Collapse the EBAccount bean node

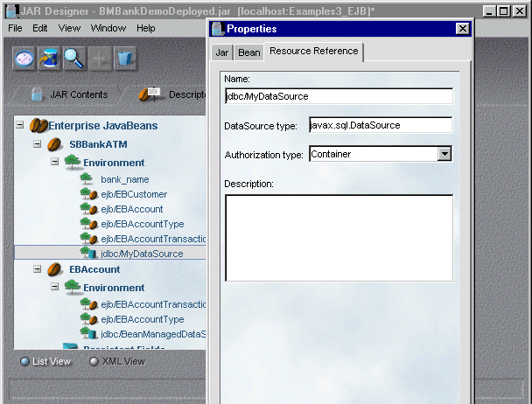38,269
